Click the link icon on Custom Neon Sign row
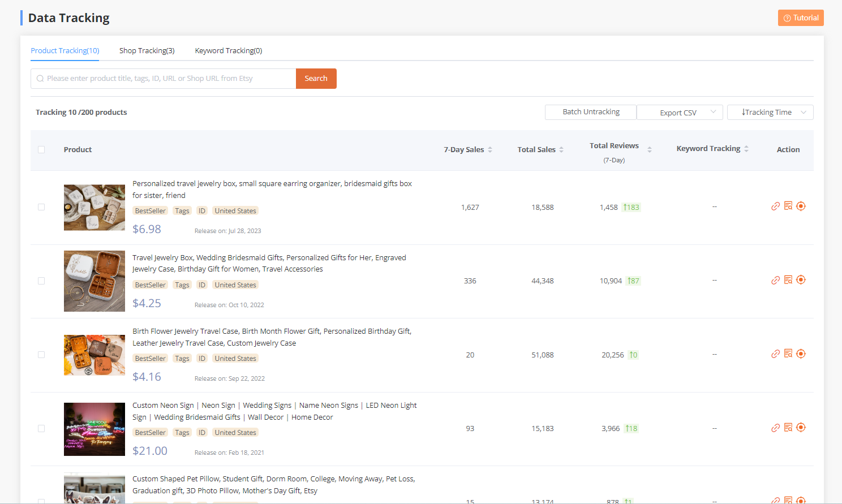842x504 pixels. coord(775,428)
